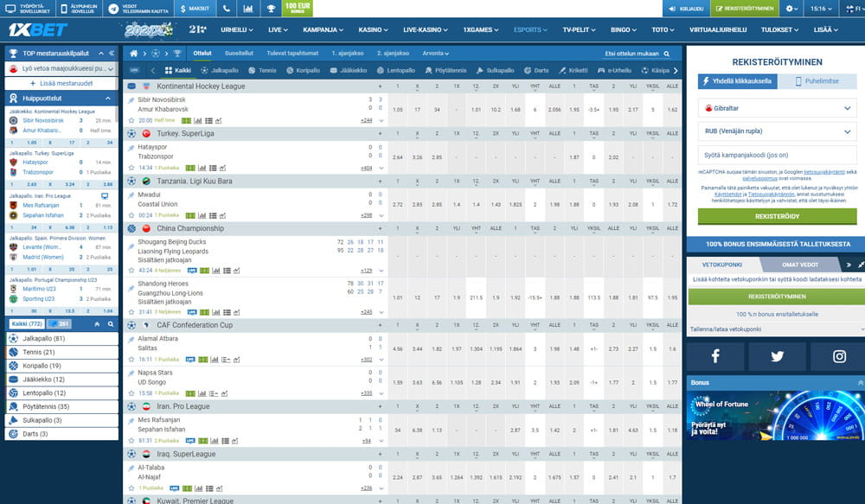Expand bet slip with double-arrow icon

(849, 265)
